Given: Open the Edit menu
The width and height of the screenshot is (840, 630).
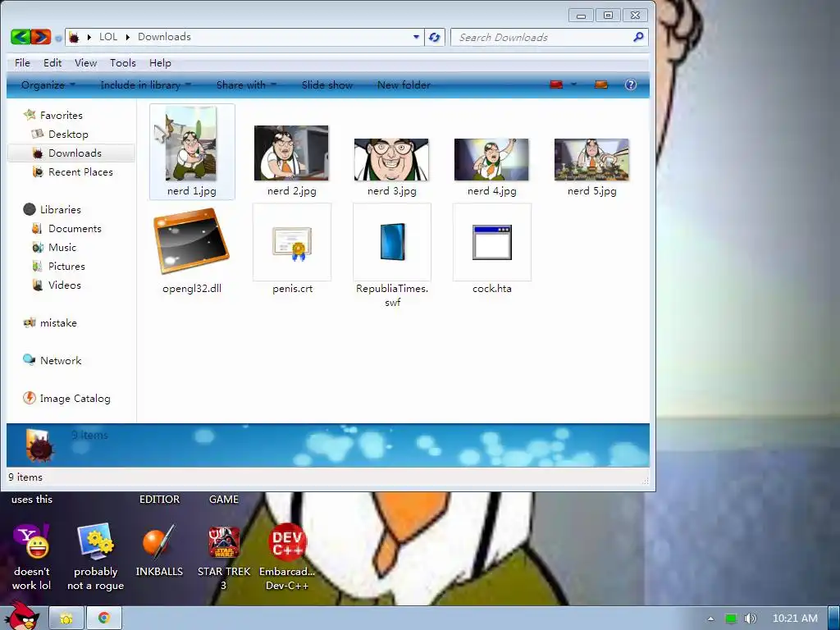Looking at the screenshot, I should (52, 62).
